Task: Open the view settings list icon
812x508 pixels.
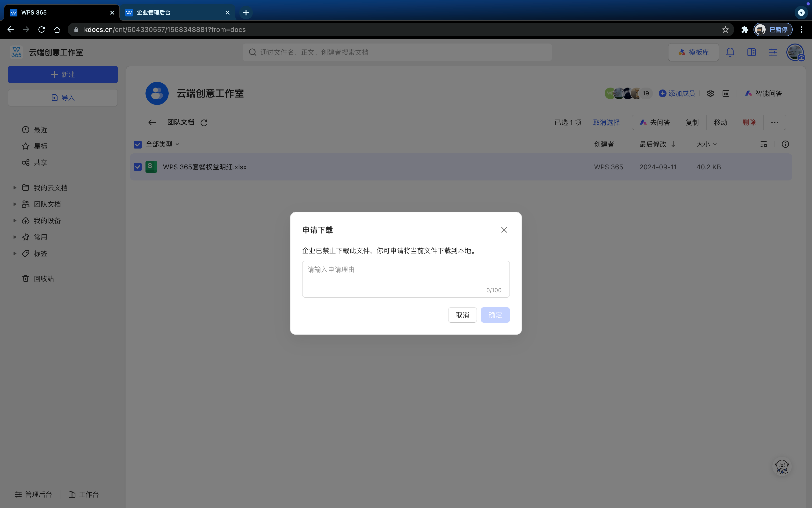Action: (763, 144)
